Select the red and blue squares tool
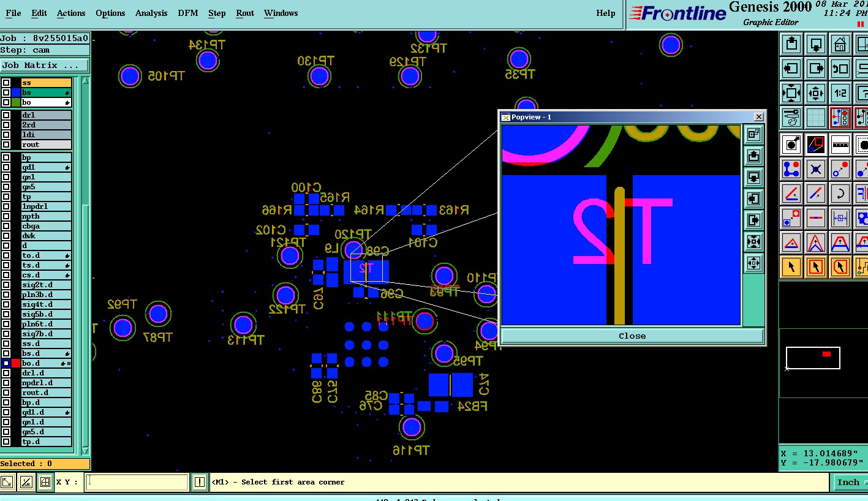This screenshot has height=501, width=868. pos(816,145)
